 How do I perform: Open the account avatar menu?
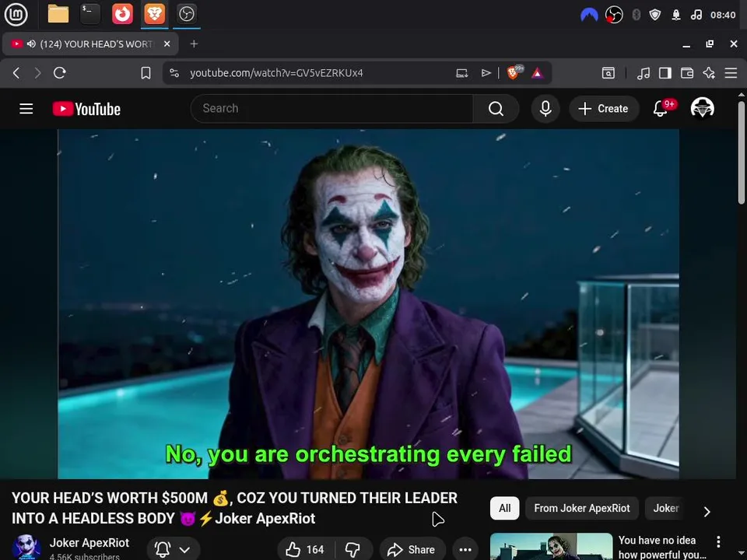(702, 108)
